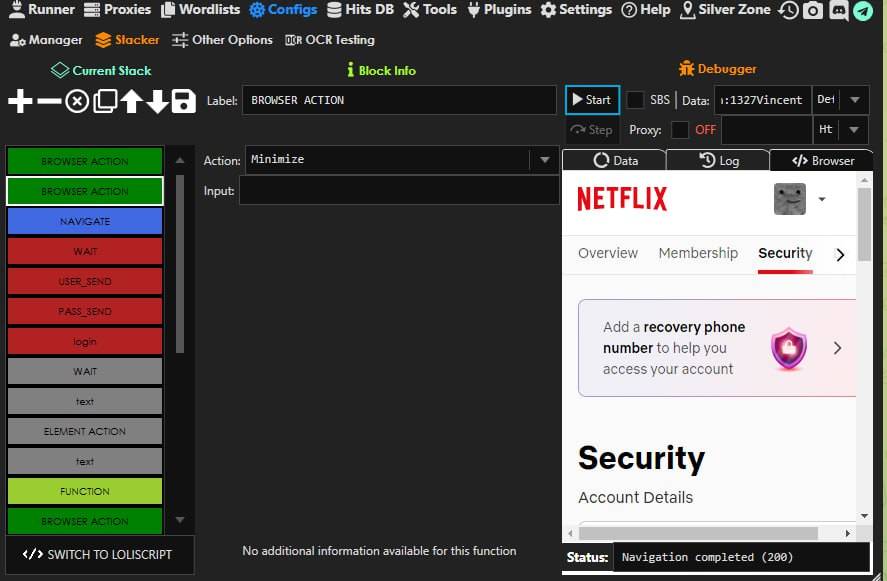Click the plus icon to add block
Image resolution: width=887 pixels, height=581 pixels.
click(20, 101)
